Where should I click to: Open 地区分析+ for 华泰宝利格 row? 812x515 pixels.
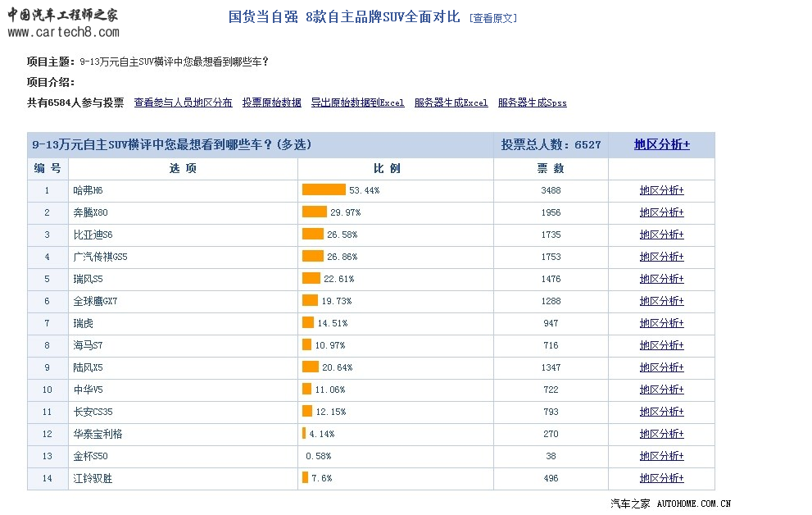(x=662, y=434)
